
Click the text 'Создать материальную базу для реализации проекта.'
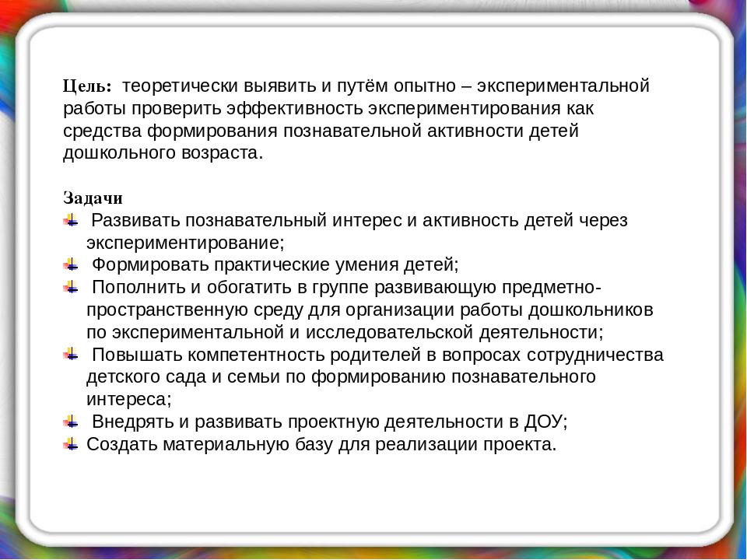point(321,444)
